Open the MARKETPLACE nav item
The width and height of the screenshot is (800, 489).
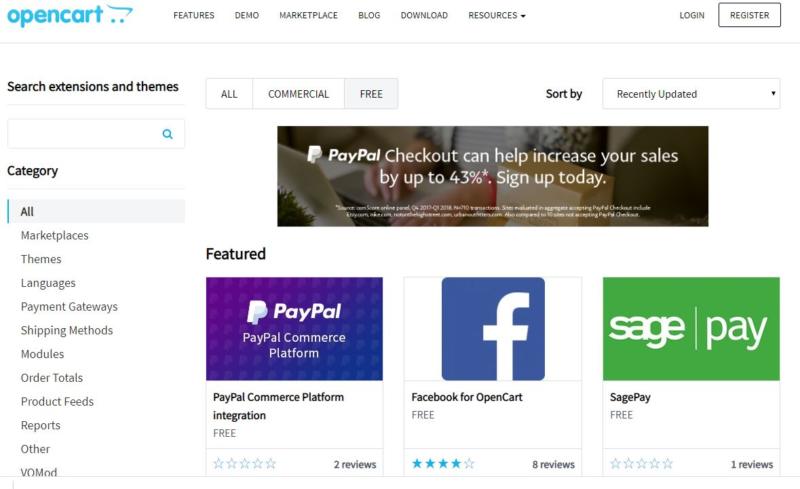308,16
